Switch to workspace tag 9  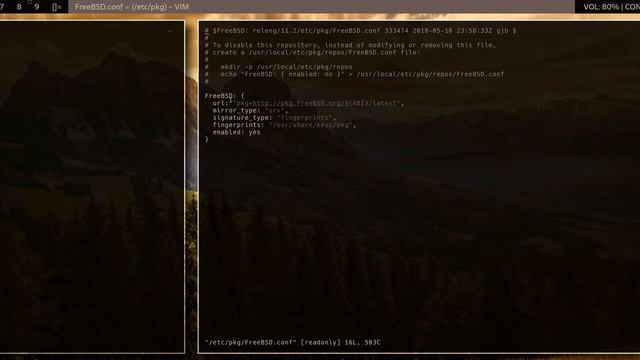37,7
